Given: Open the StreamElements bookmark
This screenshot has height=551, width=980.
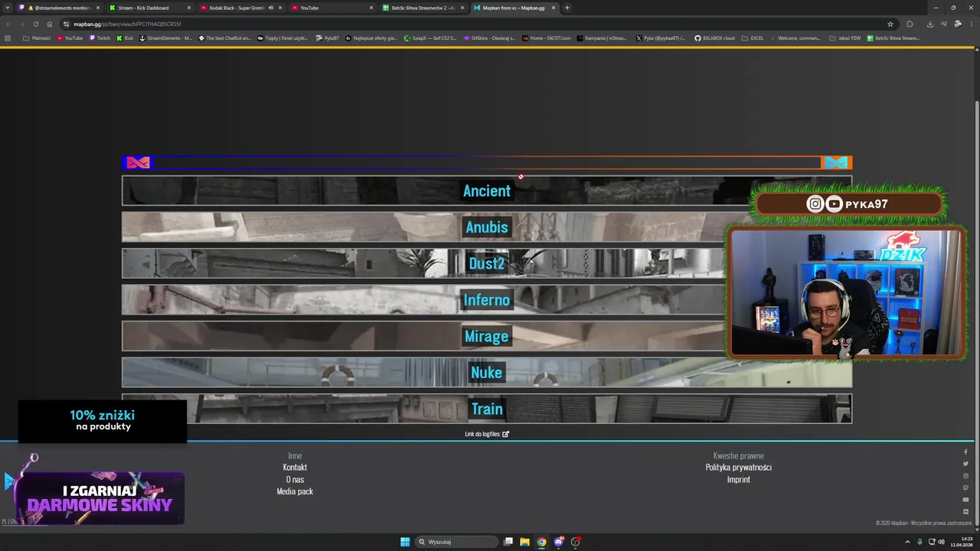Looking at the screenshot, I should (165, 37).
